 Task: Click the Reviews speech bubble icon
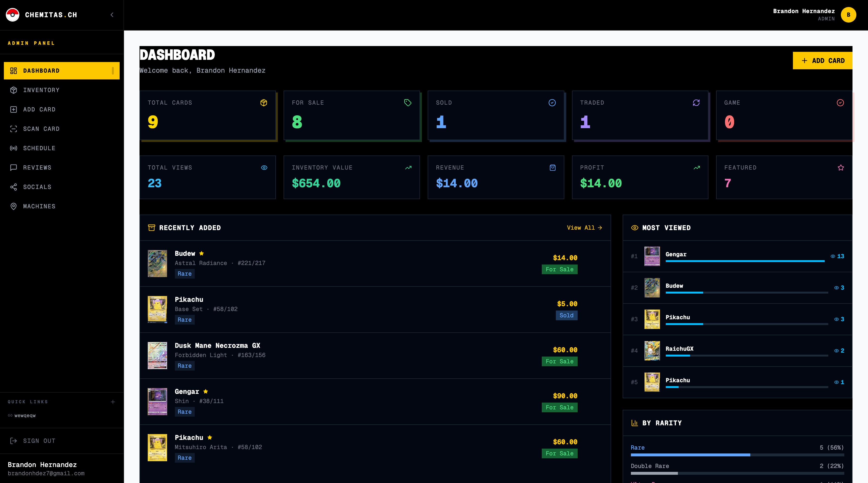tap(14, 168)
